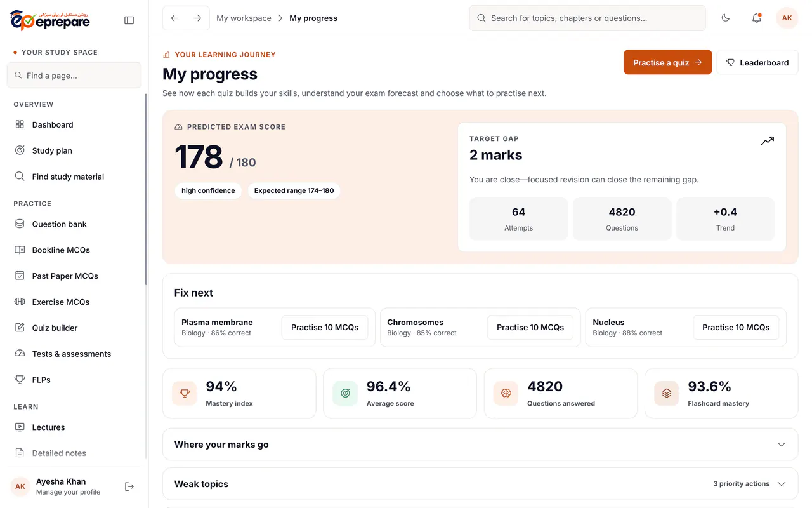The height and width of the screenshot is (508, 812).
Task: Open Past Paper MCQs
Action: click(74, 276)
